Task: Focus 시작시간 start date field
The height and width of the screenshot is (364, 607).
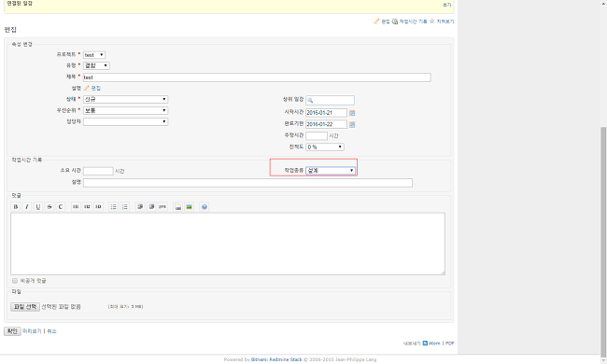Action: [x=326, y=113]
